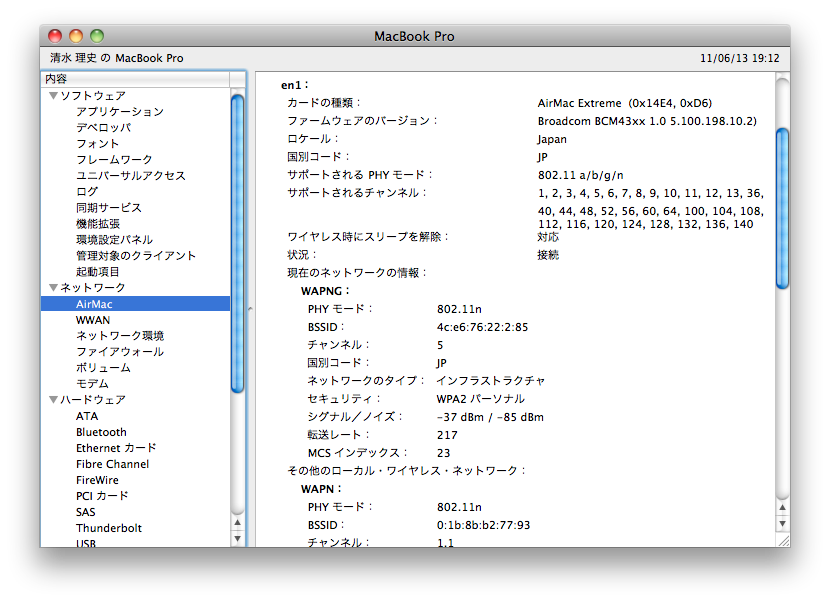Select 管理対象のクライアント in the sidebar

136,256
